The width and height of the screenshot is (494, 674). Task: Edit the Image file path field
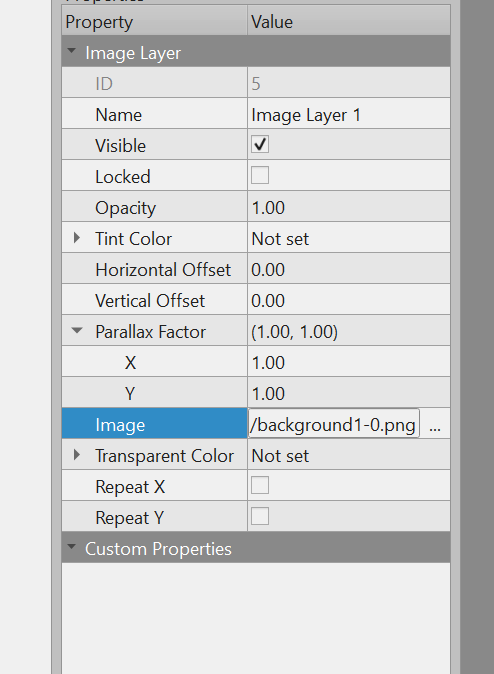[x=334, y=424]
